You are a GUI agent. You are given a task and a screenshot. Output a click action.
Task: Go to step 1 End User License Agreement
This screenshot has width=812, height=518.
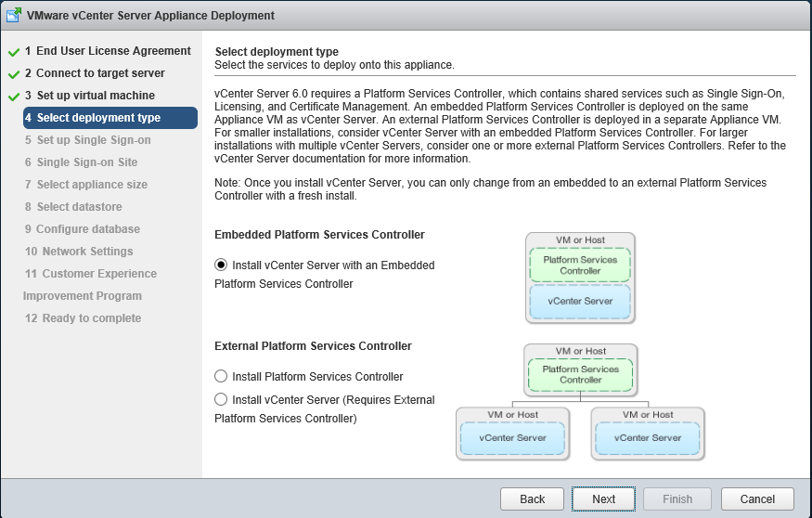click(x=108, y=51)
